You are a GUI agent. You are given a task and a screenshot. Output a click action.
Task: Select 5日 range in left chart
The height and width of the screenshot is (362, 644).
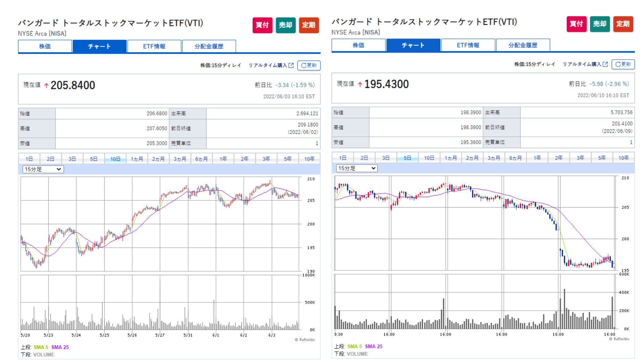[94, 159]
